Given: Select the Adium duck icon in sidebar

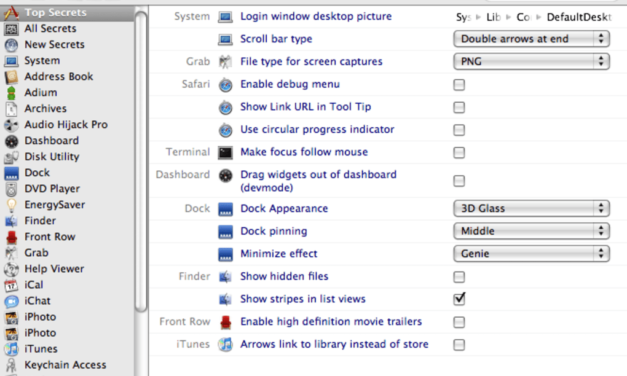Looking at the screenshot, I should click(x=11, y=93).
